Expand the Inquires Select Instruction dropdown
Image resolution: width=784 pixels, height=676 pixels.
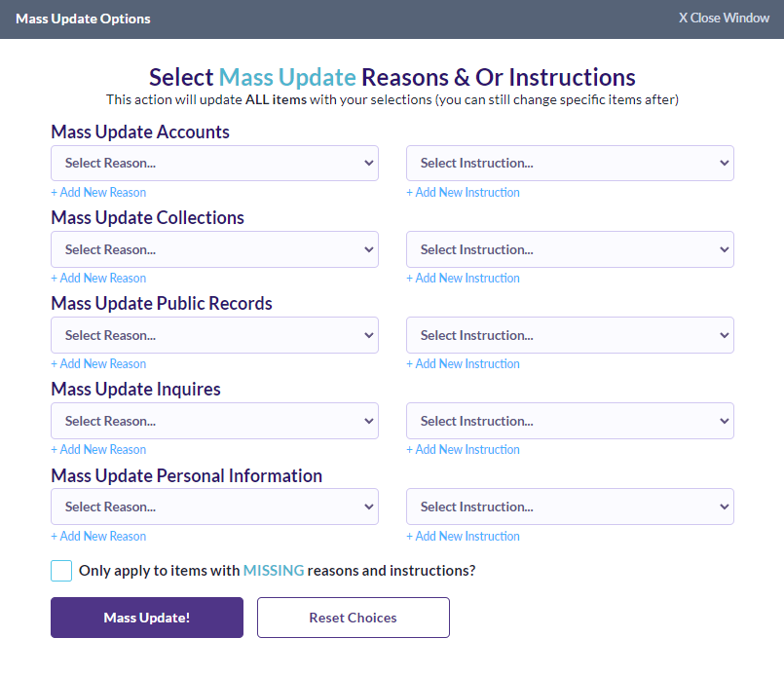[570, 421]
